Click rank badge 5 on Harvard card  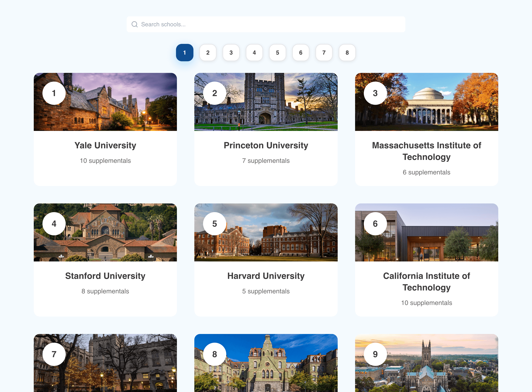[x=215, y=224]
